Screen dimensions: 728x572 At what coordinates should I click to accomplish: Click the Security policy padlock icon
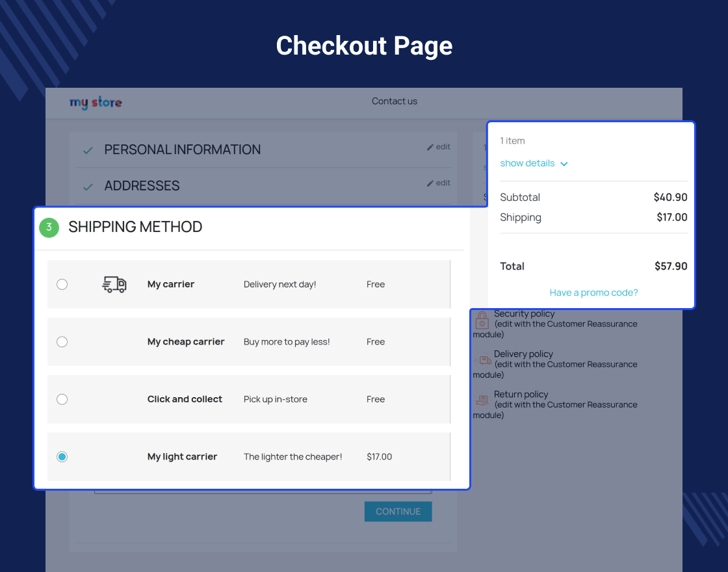(482, 320)
